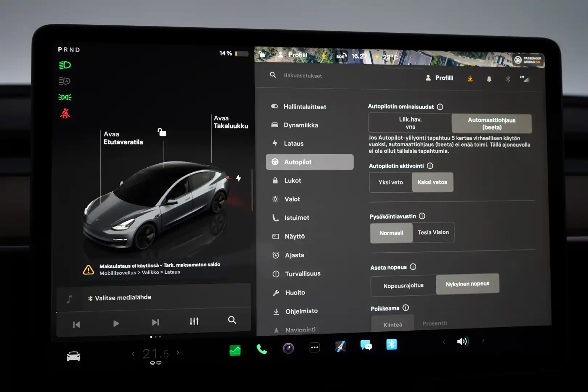Select Automaattiohjaus (beeta) option
Viewport: 588px width, 392px height.
491,124
